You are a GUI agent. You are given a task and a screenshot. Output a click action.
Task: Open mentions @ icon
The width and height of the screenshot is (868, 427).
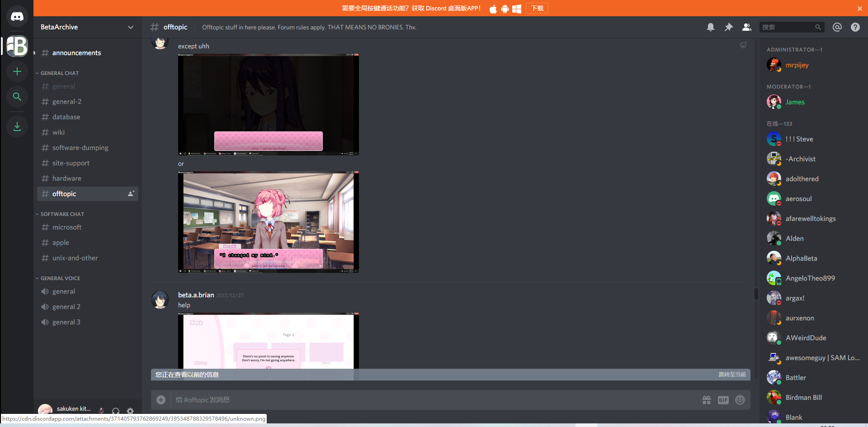[837, 27]
